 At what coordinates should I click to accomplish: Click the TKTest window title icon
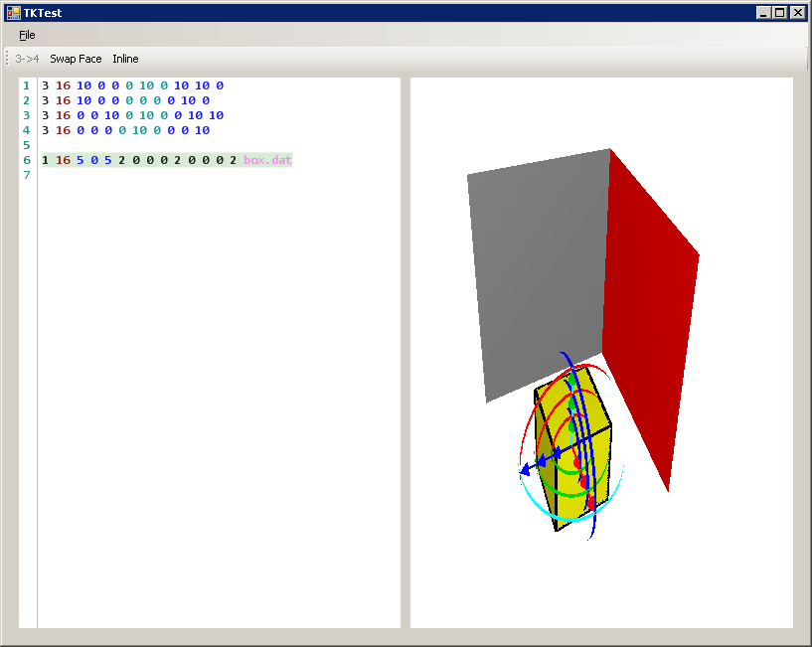click(14, 13)
